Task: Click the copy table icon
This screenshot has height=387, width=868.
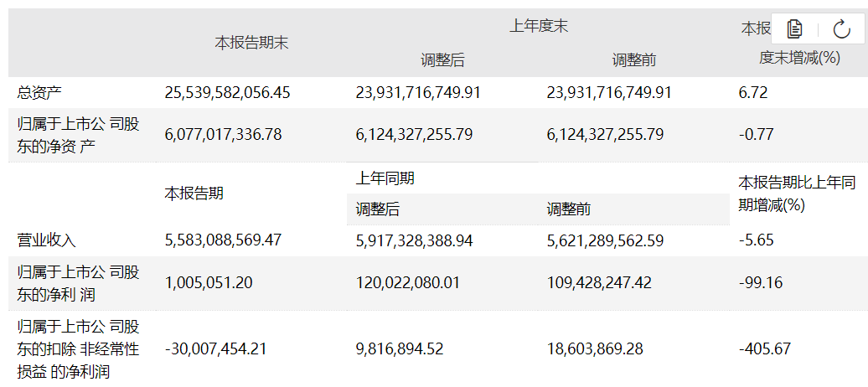Action: pyautogui.click(x=794, y=29)
